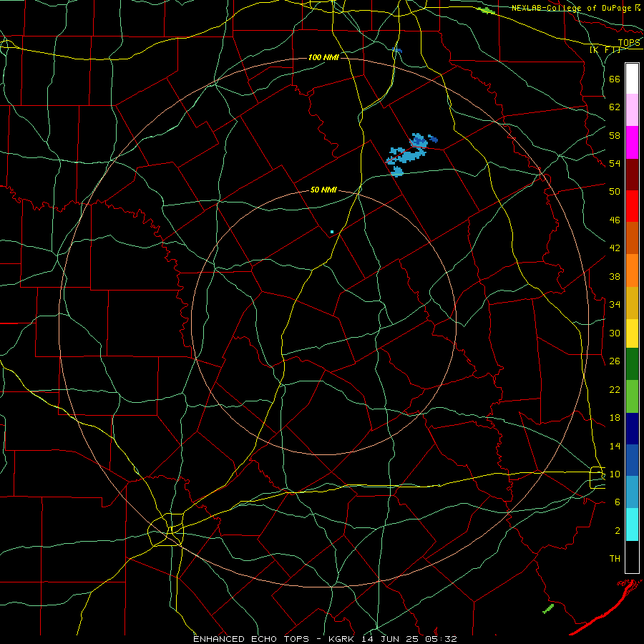
Task: Click the legend value '14'
Action: point(615,446)
